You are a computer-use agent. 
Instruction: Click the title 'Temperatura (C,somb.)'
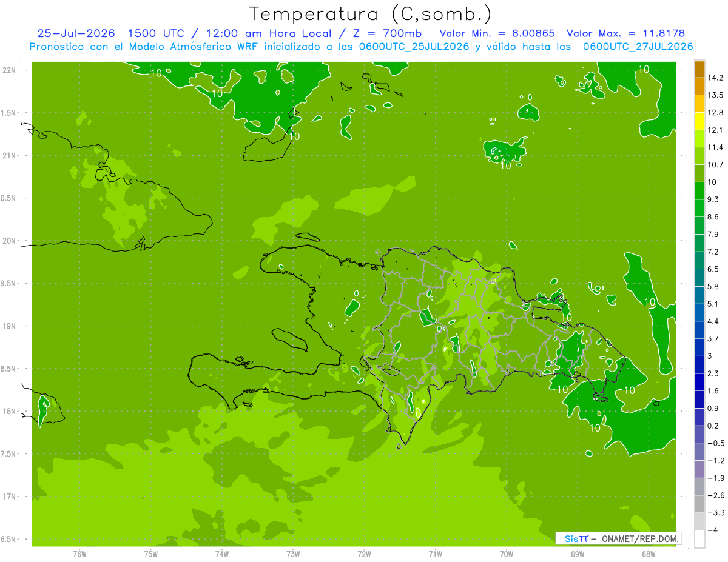(371, 13)
